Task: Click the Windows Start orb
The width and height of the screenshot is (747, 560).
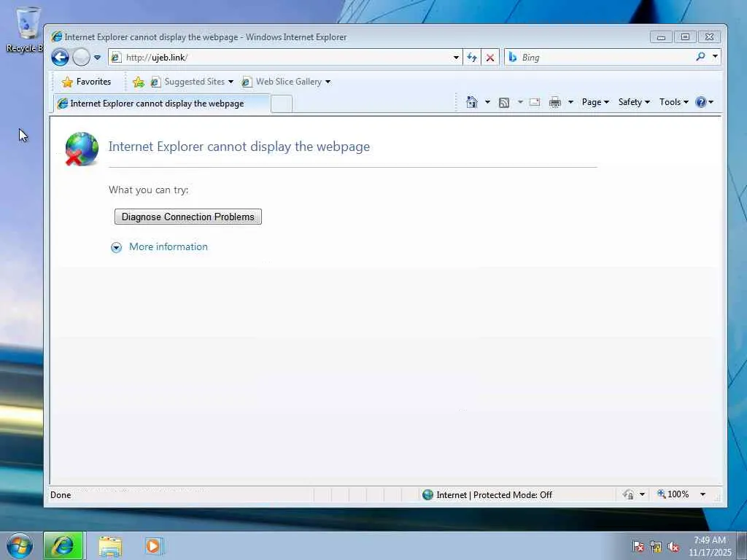Action: click(x=20, y=545)
